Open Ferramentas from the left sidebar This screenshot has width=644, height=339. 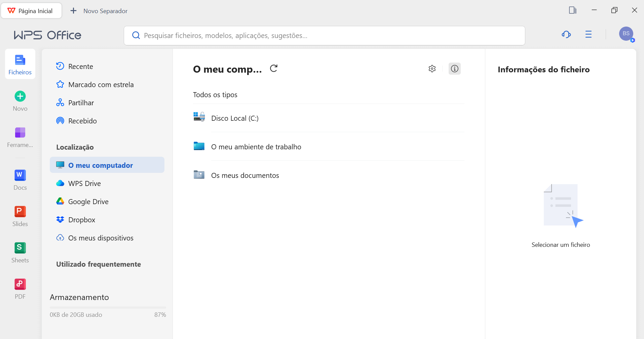click(20, 137)
